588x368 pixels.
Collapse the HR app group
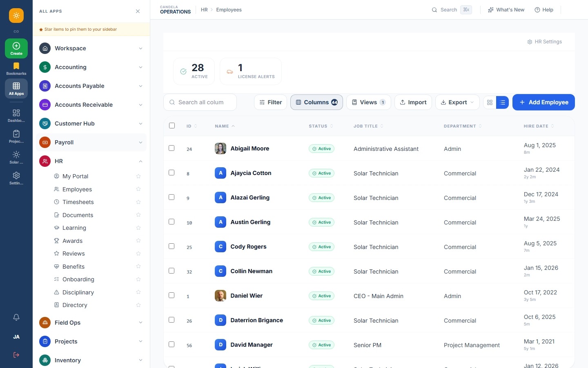tap(91, 161)
